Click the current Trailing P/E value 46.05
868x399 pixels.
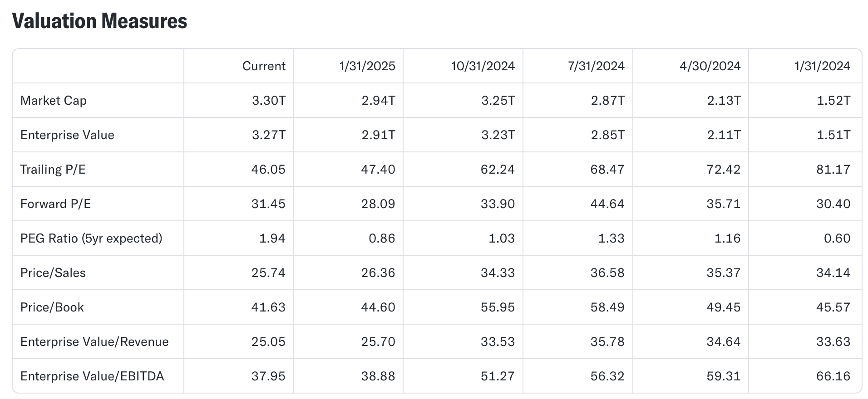(x=268, y=170)
